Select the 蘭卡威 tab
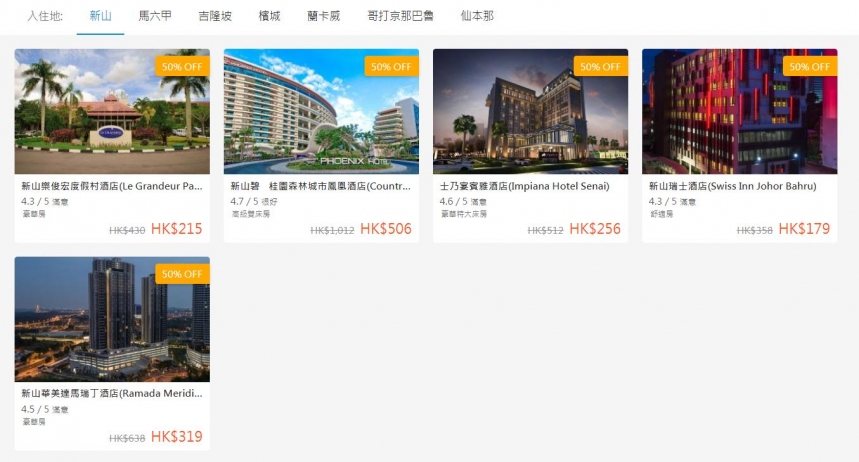The image size is (859, 462). click(324, 16)
